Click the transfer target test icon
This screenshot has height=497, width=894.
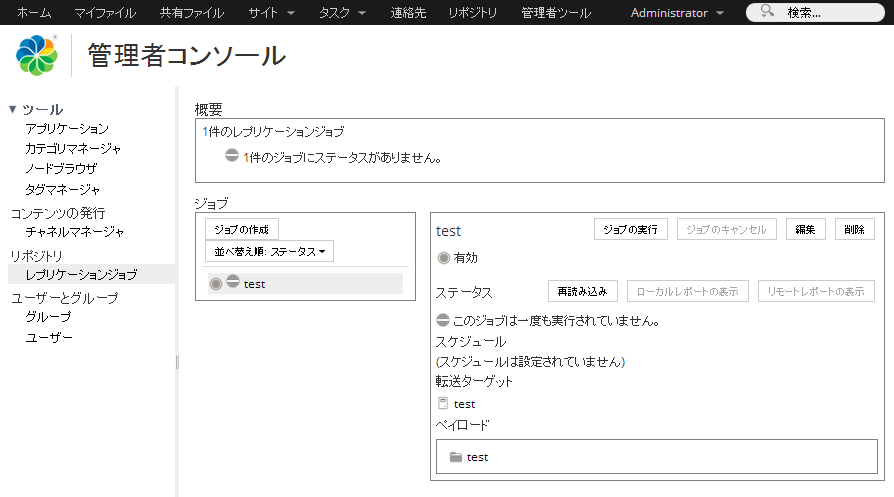[443, 404]
